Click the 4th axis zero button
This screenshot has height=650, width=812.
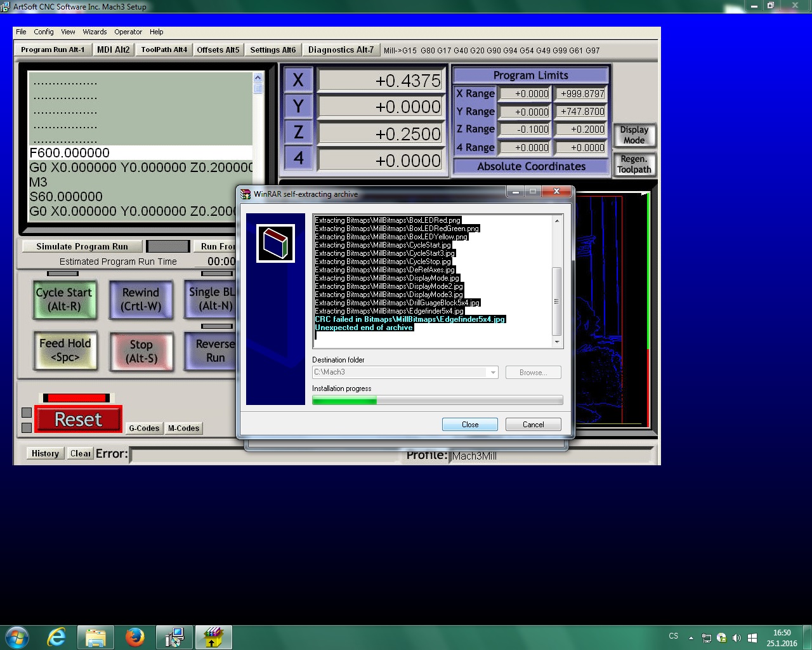coord(298,159)
